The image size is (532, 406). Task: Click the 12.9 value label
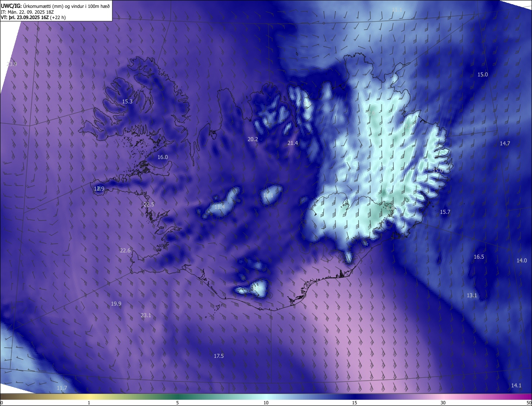pyautogui.click(x=99, y=189)
